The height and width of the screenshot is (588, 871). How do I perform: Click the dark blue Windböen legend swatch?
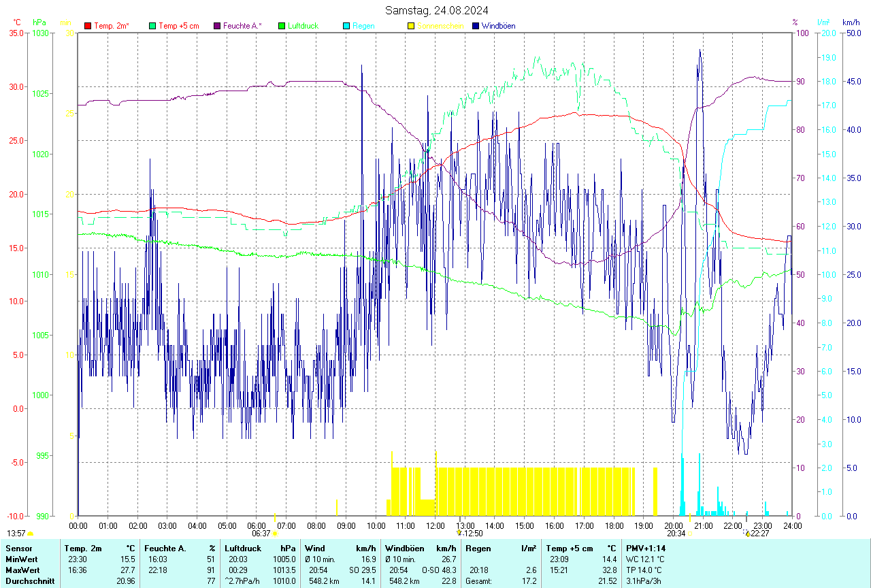(x=476, y=26)
